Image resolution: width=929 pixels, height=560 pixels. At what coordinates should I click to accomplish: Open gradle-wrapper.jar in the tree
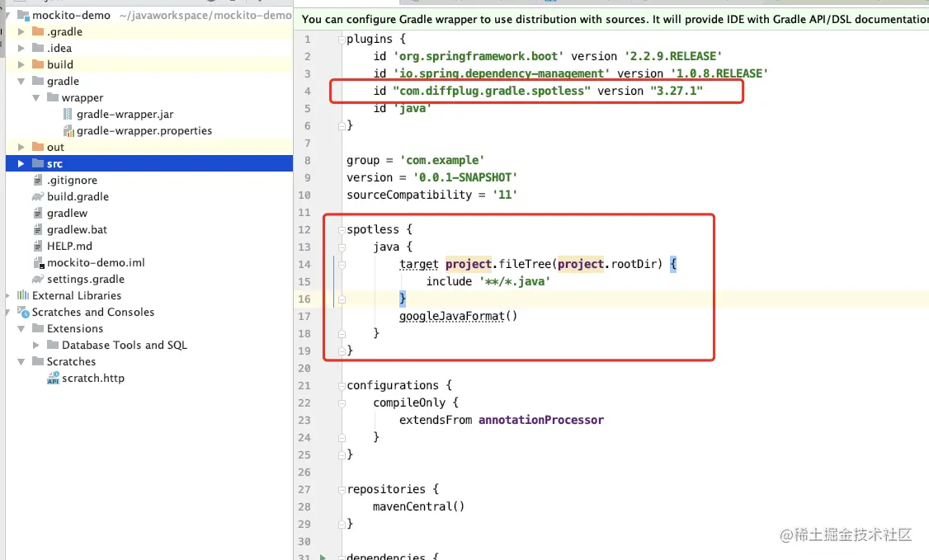[125, 115]
